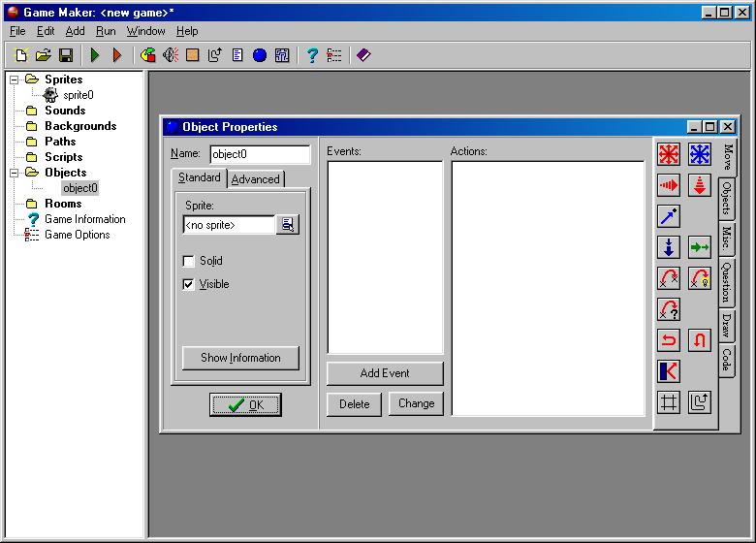The height and width of the screenshot is (543, 756).
Task: Select the blue arrow move towards point action
Action: click(x=669, y=216)
